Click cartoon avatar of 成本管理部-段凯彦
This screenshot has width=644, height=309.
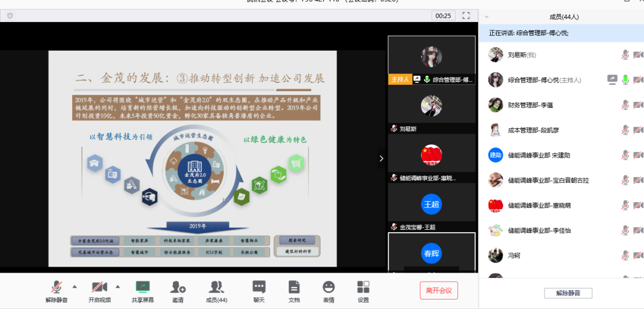click(x=496, y=130)
